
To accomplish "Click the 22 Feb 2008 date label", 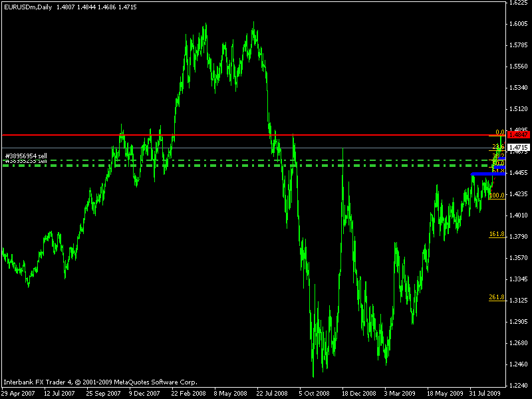I will 186,393.
